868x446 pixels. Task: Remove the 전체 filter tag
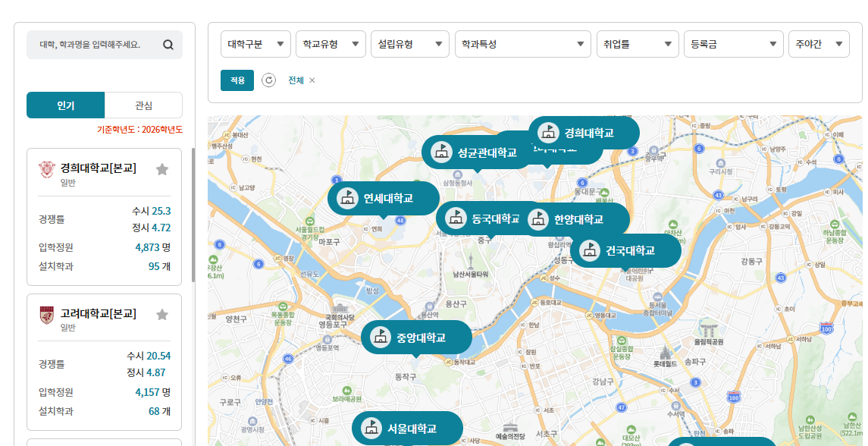[312, 80]
